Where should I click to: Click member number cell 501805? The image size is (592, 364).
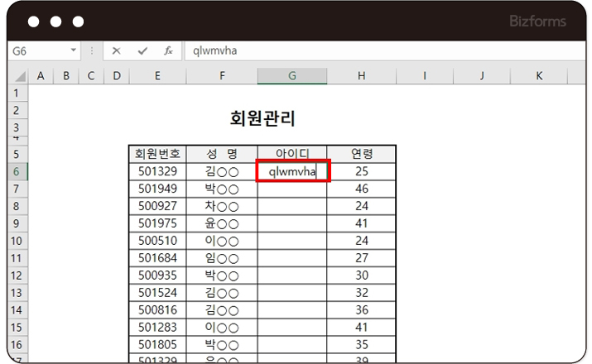pyautogui.click(x=157, y=345)
